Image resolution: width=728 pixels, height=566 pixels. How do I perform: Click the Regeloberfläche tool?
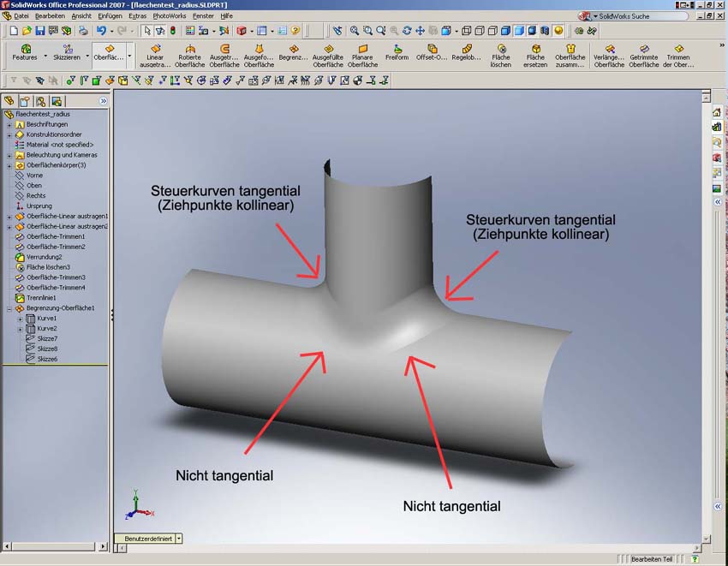(467, 52)
